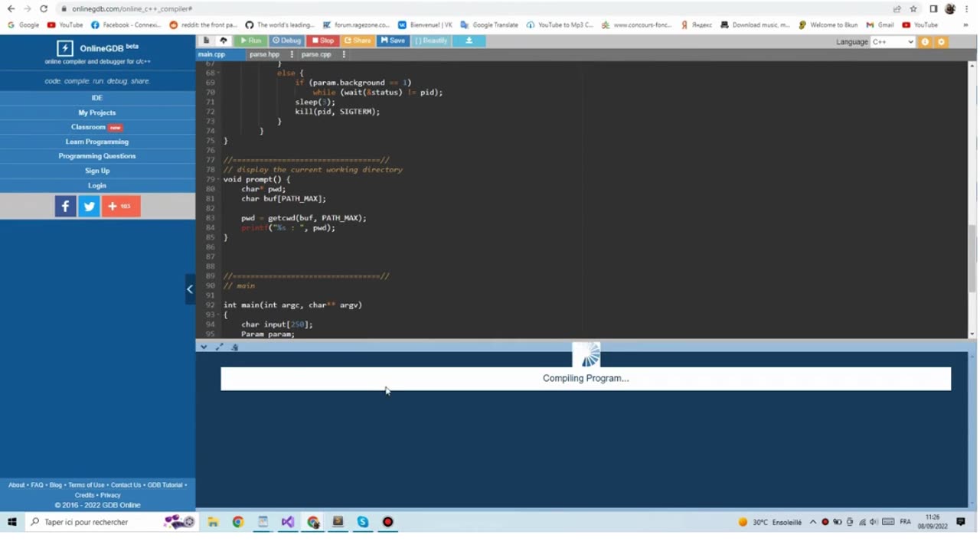This screenshot has width=980, height=551.
Task: Open the Chrome three-dot menu
Action: [967, 8]
